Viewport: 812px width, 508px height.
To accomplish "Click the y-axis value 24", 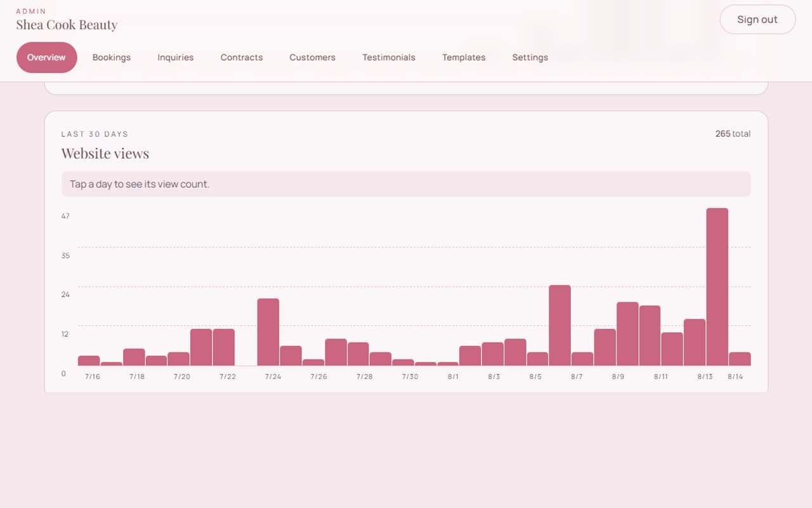I will coord(65,295).
